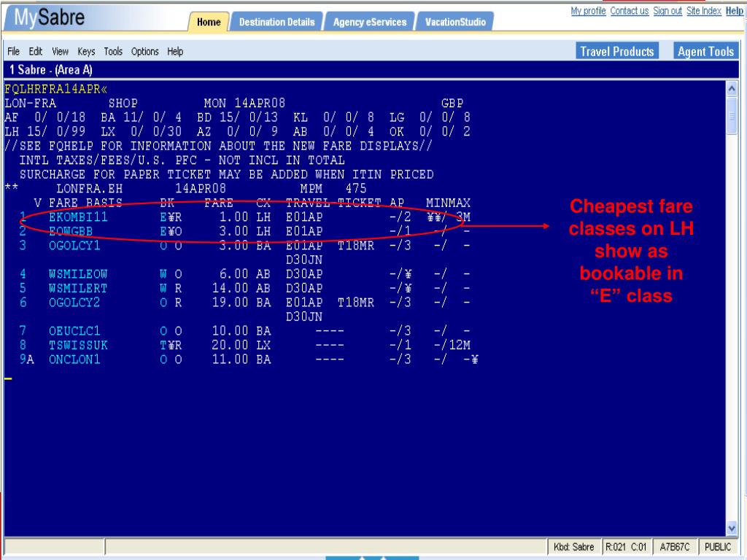Click the terminal vertical scrollbar thumb

click(732, 114)
